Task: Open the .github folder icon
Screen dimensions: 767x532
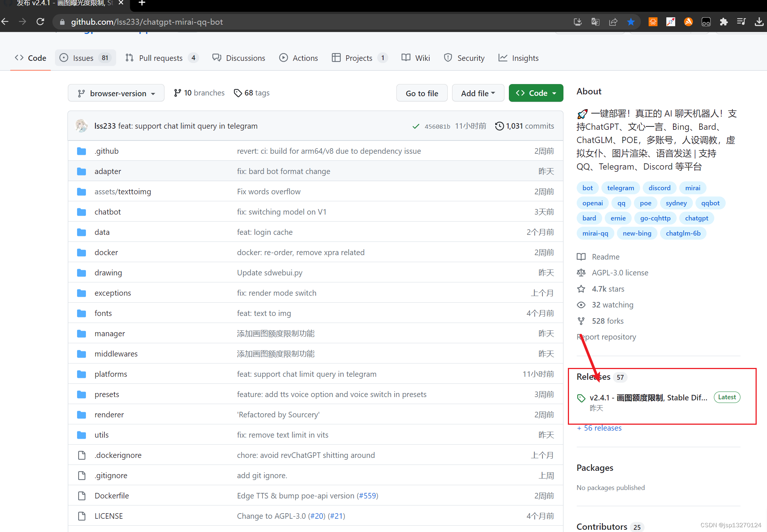Action: click(x=81, y=151)
